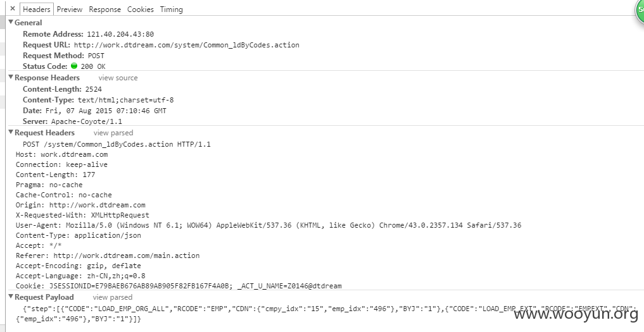The height and width of the screenshot is (332, 644).
Task: Open the Response tab
Action: pyautogui.click(x=104, y=9)
